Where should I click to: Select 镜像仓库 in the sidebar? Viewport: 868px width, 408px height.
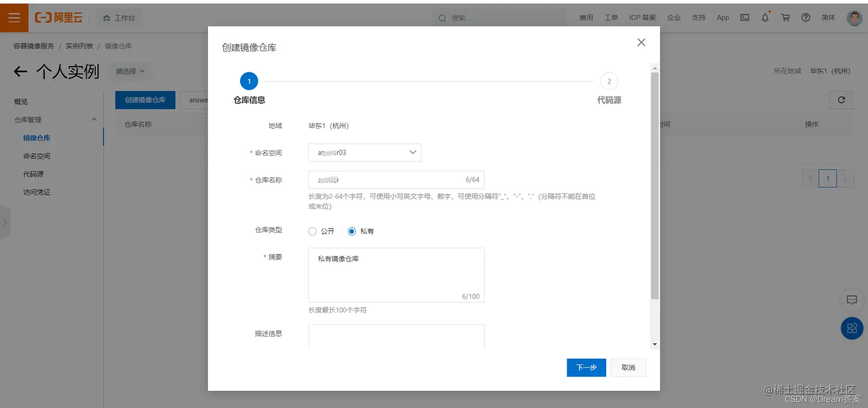click(37, 138)
